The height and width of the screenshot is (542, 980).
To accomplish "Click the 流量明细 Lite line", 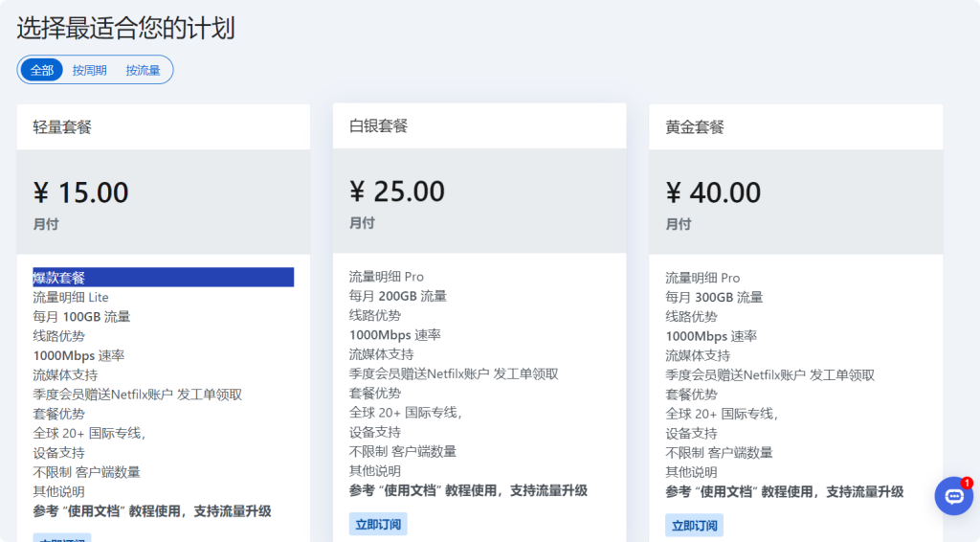I will click(71, 297).
